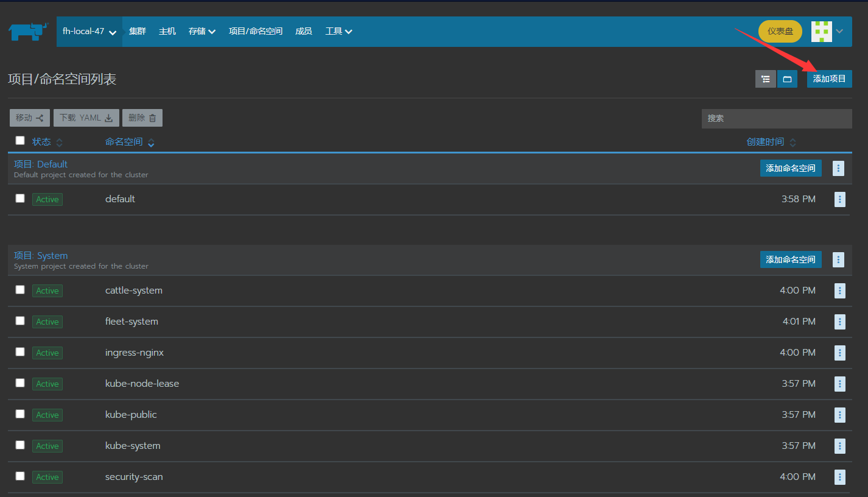Viewport: 868px width, 497px height.
Task: Check the ingress-nginx checkbox
Action: point(20,352)
